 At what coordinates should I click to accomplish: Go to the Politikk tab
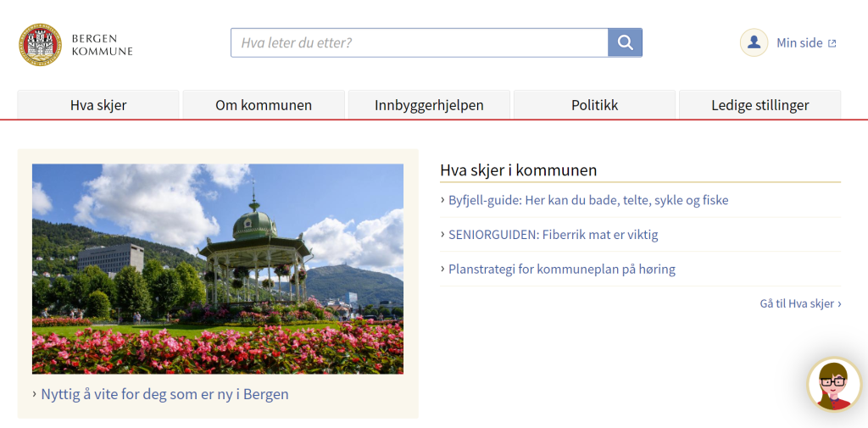tap(594, 105)
